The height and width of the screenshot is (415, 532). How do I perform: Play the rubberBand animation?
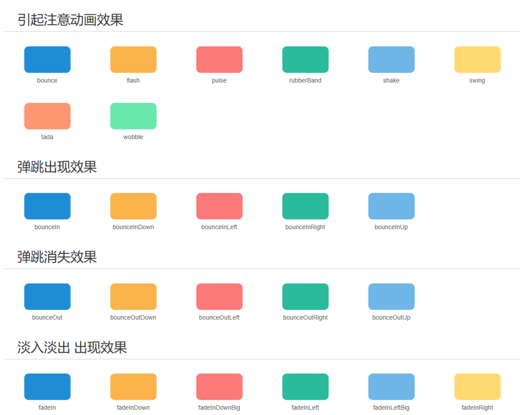(x=305, y=59)
